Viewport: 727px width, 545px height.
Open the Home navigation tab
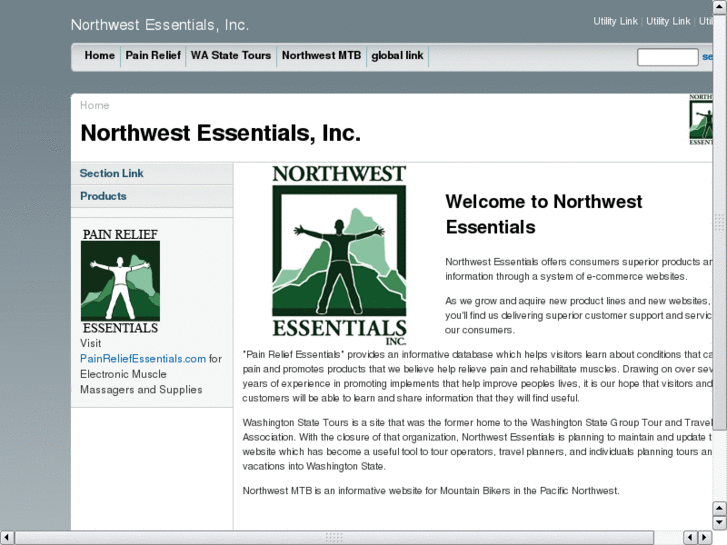pos(99,56)
